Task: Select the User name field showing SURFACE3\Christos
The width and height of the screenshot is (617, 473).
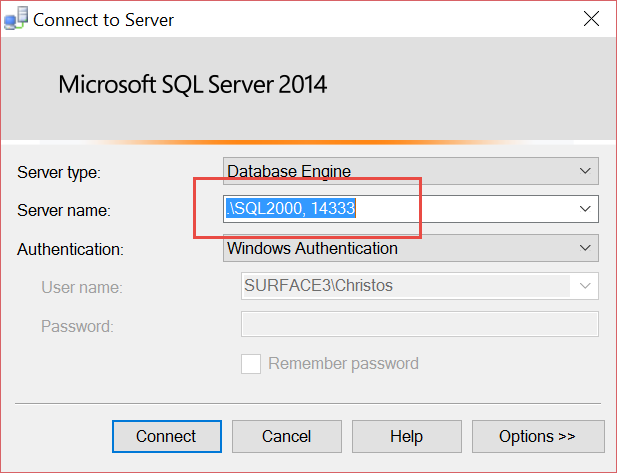Action: click(x=420, y=286)
